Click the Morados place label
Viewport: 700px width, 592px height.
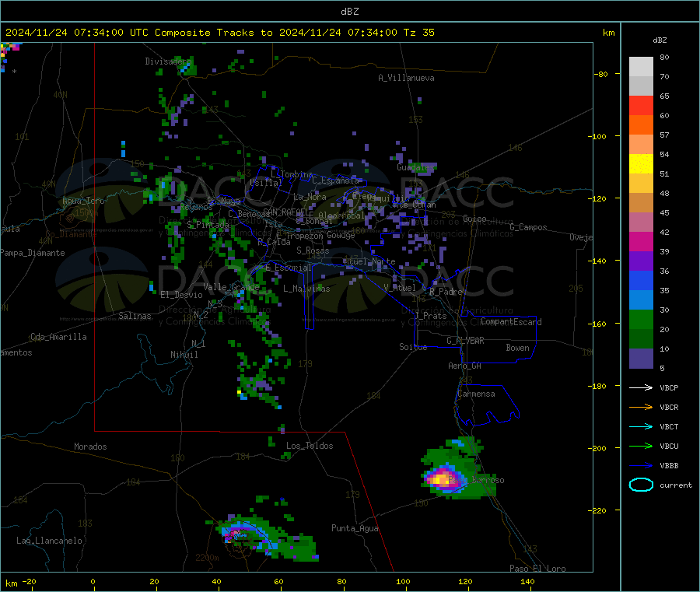(x=90, y=447)
